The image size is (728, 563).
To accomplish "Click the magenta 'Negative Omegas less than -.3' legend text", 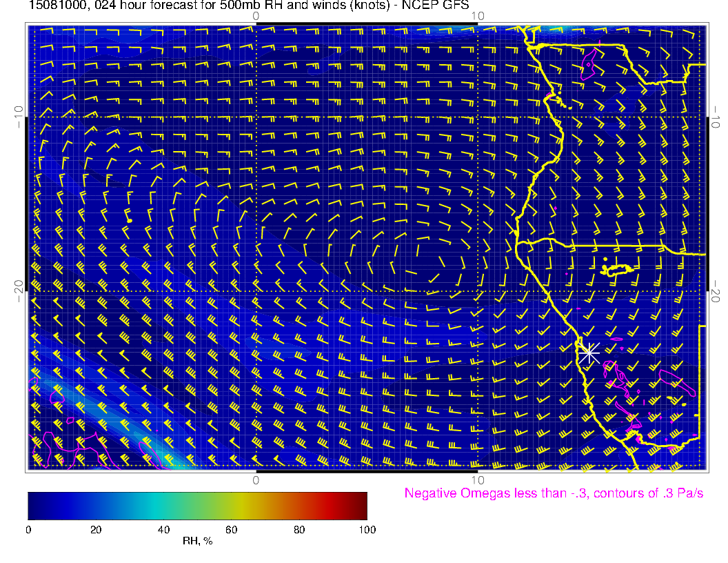I will pos(554,493).
